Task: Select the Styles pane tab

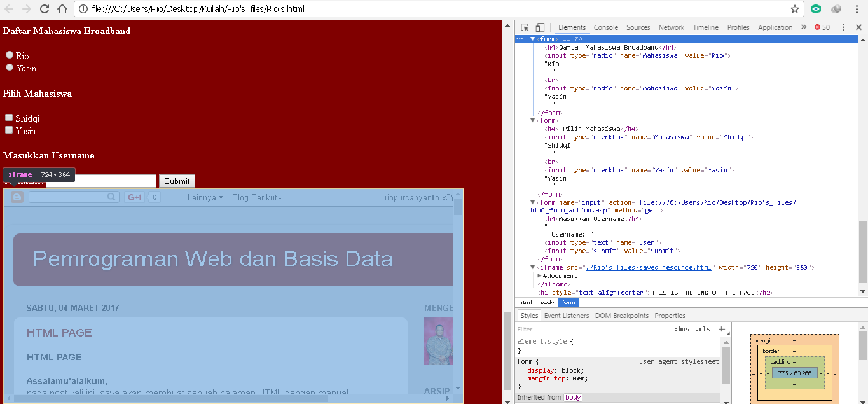Action: point(529,316)
